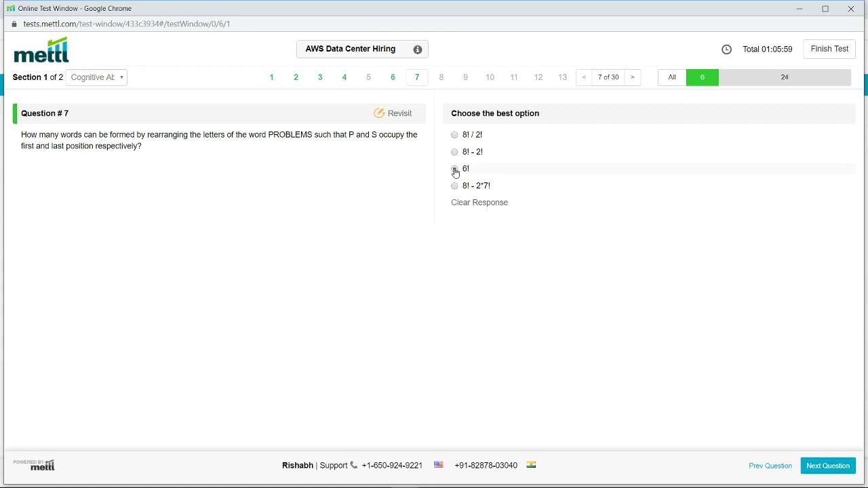Click the Finish Test button
The width and height of the screenshot is (868, 488).
[830, 49]
